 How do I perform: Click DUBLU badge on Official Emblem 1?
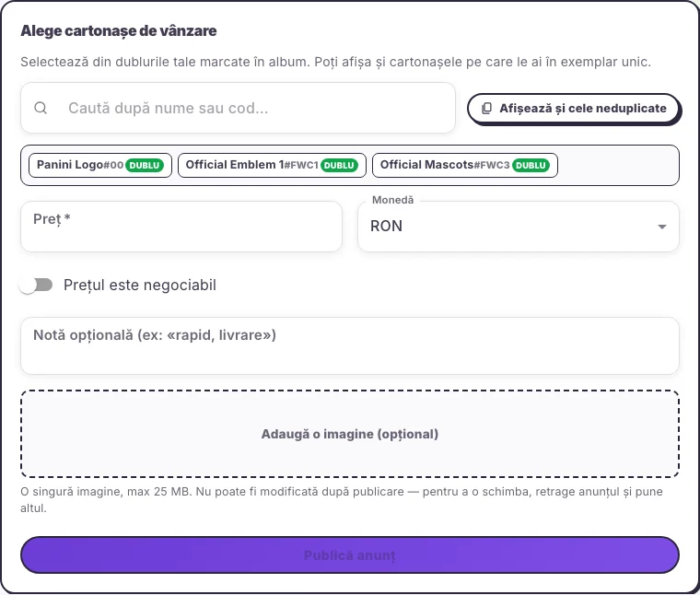[x=339, y=165]
